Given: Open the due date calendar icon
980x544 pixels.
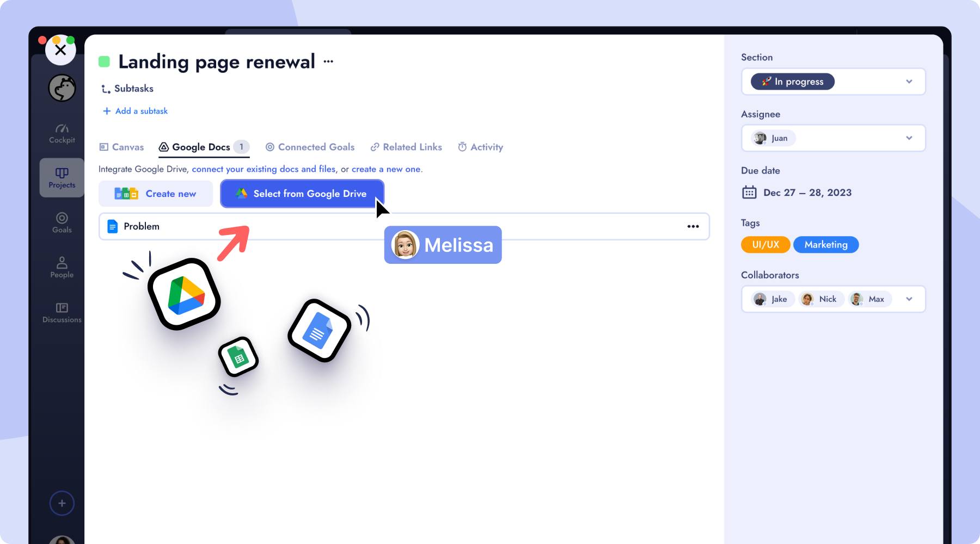Looking at the screenshot, I should pyautogui.click(x=749, y=193).
